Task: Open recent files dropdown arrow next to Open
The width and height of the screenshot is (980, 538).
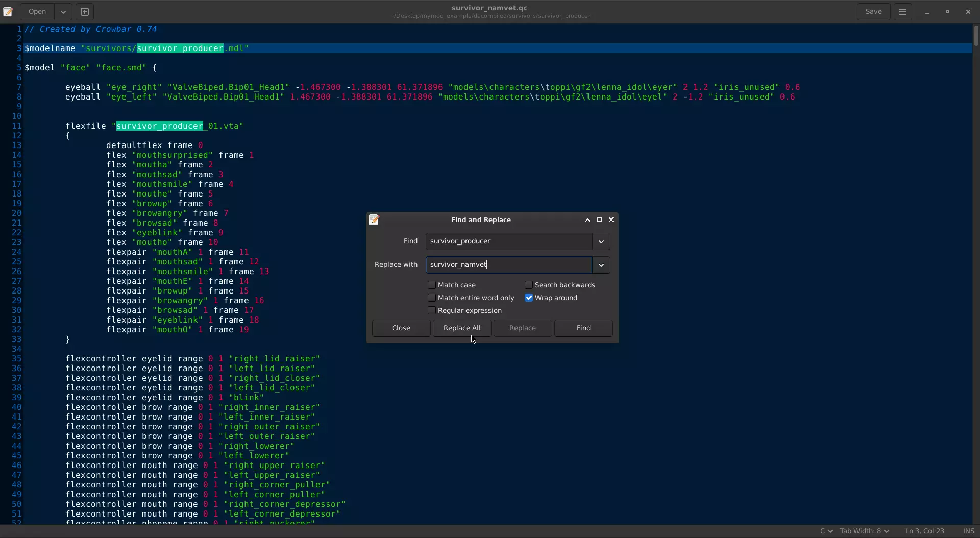Action: click(x=63, y=12)
